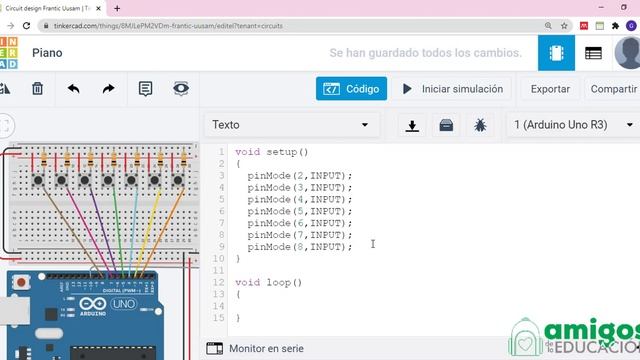Open the debugger bug icon
The width and height of the screenshot is (640, 360).
[480, 125]
